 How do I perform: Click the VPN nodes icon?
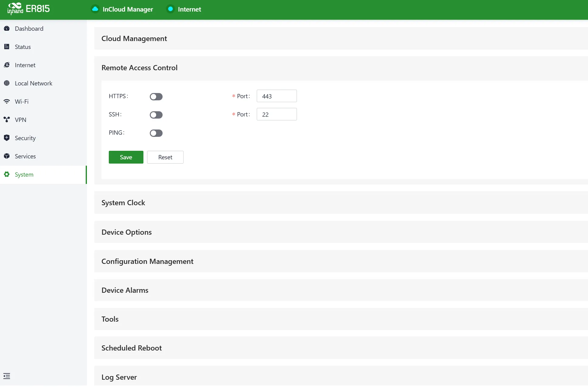point(7,120)
